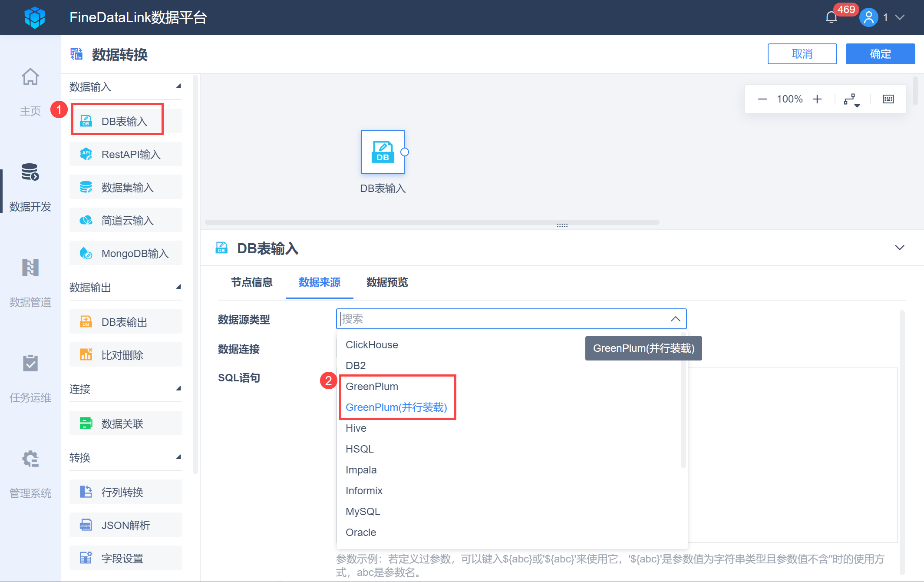
Task: Open the notification bell icon
Action: click(831, 17)
